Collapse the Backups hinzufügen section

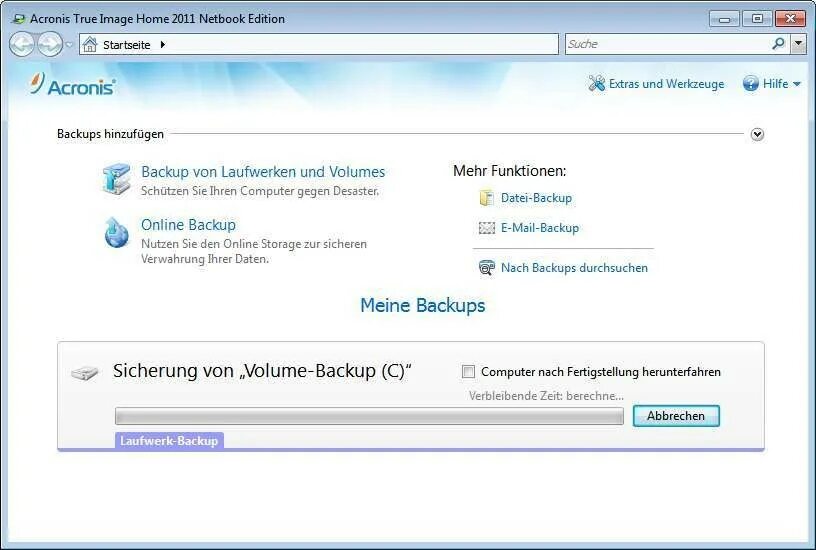(757, 134)
